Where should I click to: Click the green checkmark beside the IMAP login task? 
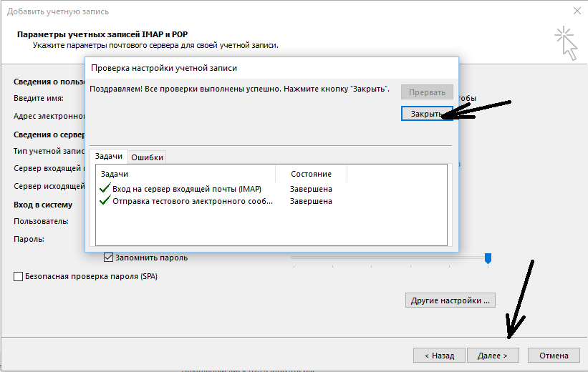(x=105, y=189)
